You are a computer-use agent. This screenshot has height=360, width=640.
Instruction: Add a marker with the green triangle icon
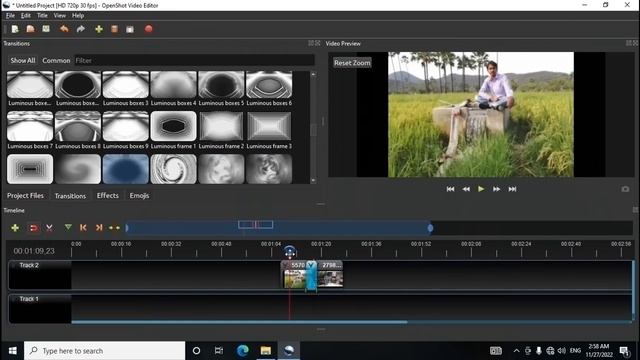68,227
